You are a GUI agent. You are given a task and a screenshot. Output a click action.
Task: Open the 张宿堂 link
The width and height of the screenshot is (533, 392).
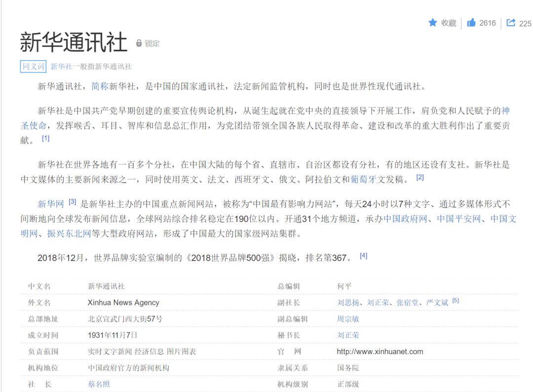(x=407, y=302)
